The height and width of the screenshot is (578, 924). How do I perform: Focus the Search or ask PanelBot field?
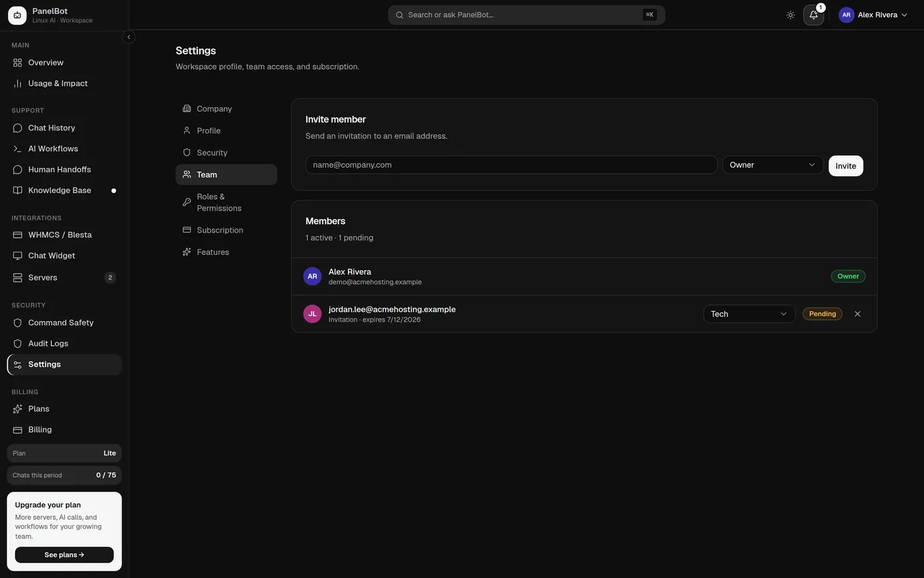[526, 15]
